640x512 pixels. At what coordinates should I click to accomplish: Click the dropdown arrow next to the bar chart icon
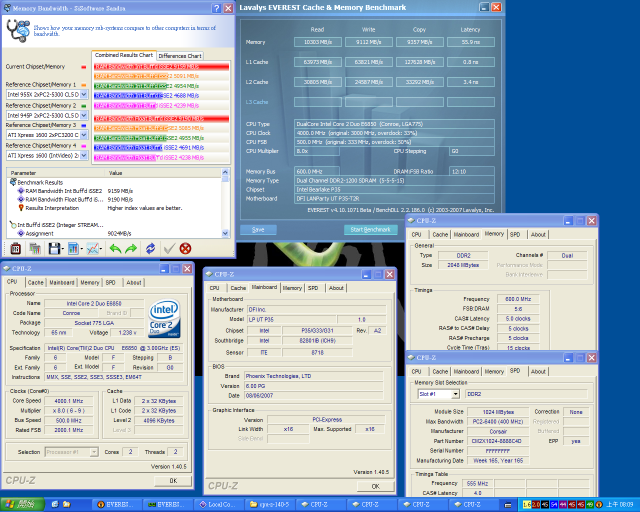(x=82, y=249)
